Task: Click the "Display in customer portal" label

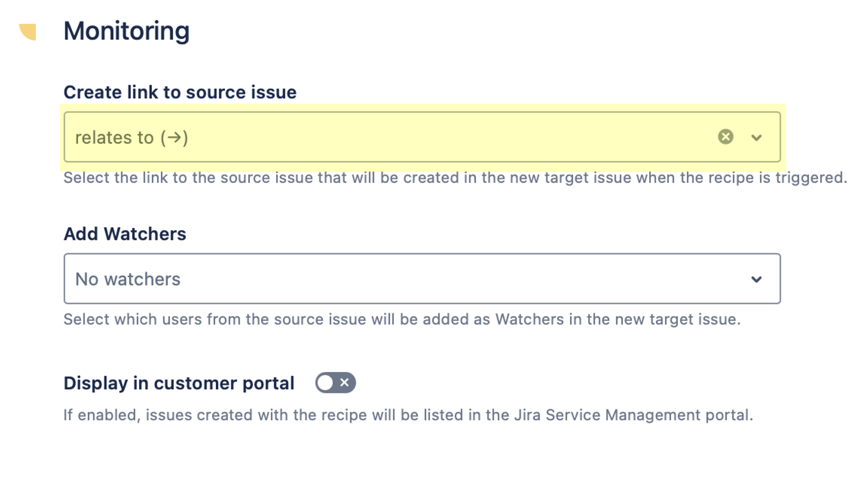Action: (179, 383)
